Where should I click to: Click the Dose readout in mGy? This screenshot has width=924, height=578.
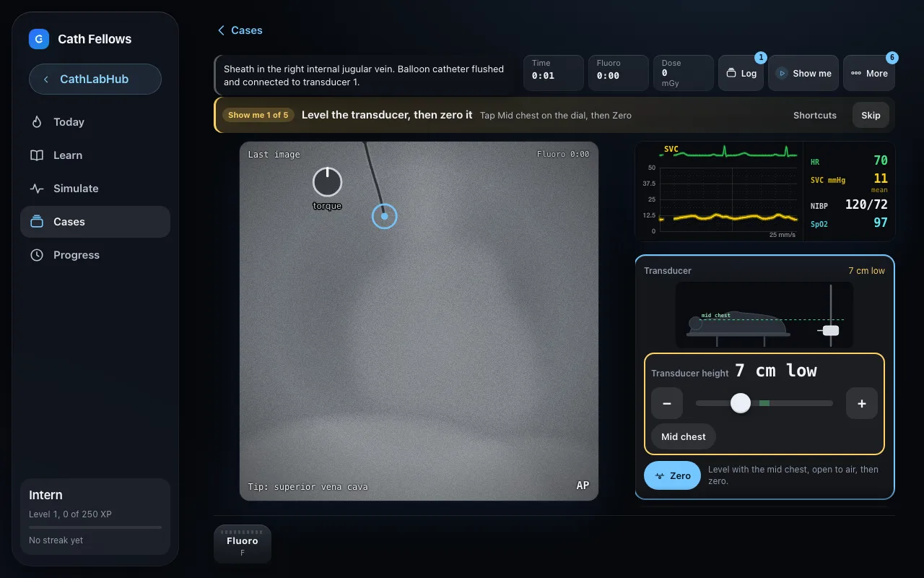tap(683, 73)
